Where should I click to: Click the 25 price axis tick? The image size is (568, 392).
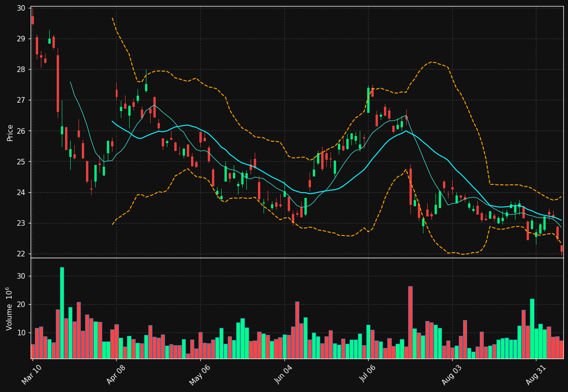(21, 162)
